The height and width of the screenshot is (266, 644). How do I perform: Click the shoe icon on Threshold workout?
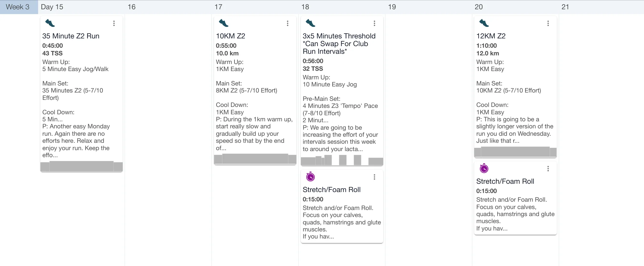point(310,23)
